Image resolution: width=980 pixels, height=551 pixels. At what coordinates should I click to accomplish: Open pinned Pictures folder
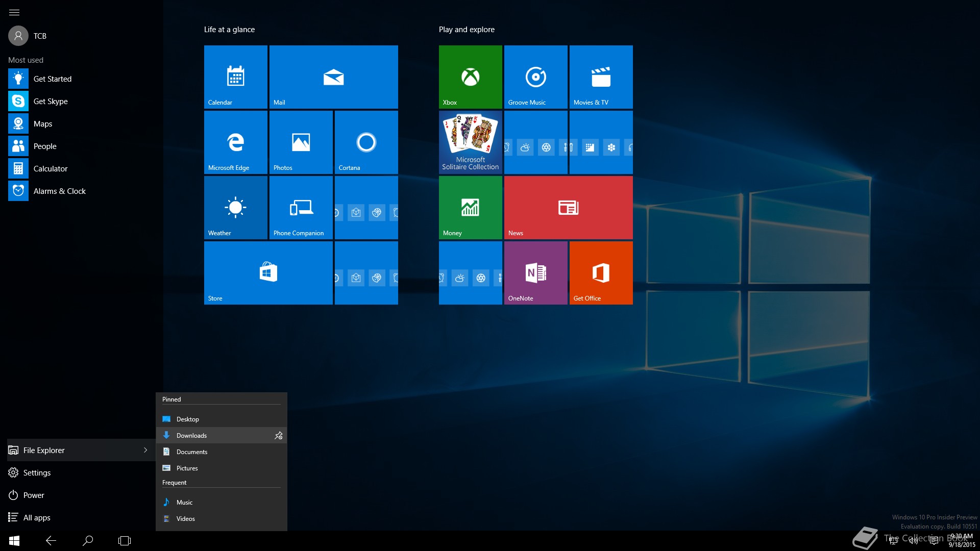click(222, 468)
